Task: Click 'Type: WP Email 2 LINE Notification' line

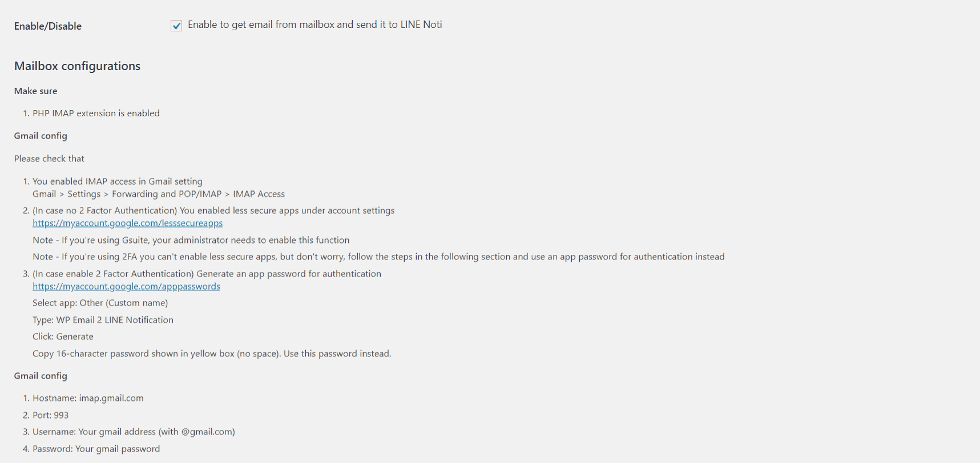Action: click(x=103, y=320)
